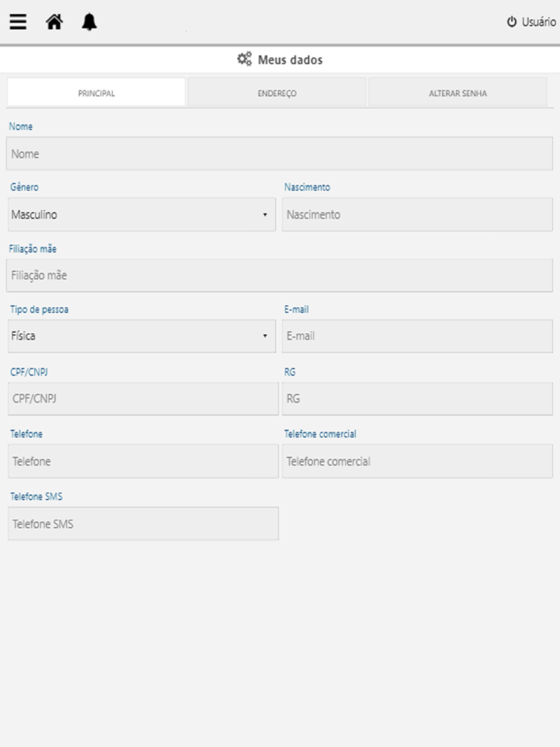The image size is (560, 747).
Task: Focus the RG input field
Action: tap(417, 399)
